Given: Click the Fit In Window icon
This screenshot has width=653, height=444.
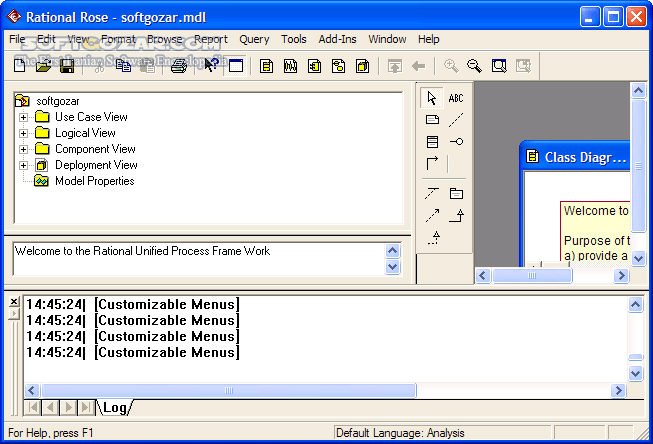Looking at the screenshot, I should pos(499,66).
